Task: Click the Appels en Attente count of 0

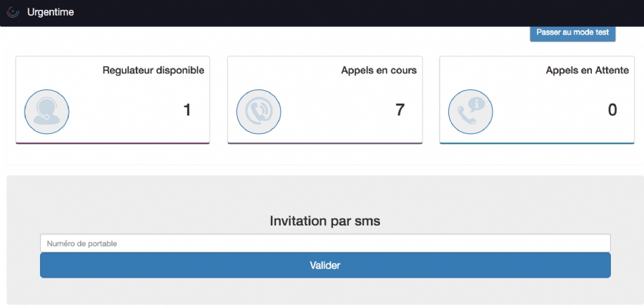Action: point(612,110)
